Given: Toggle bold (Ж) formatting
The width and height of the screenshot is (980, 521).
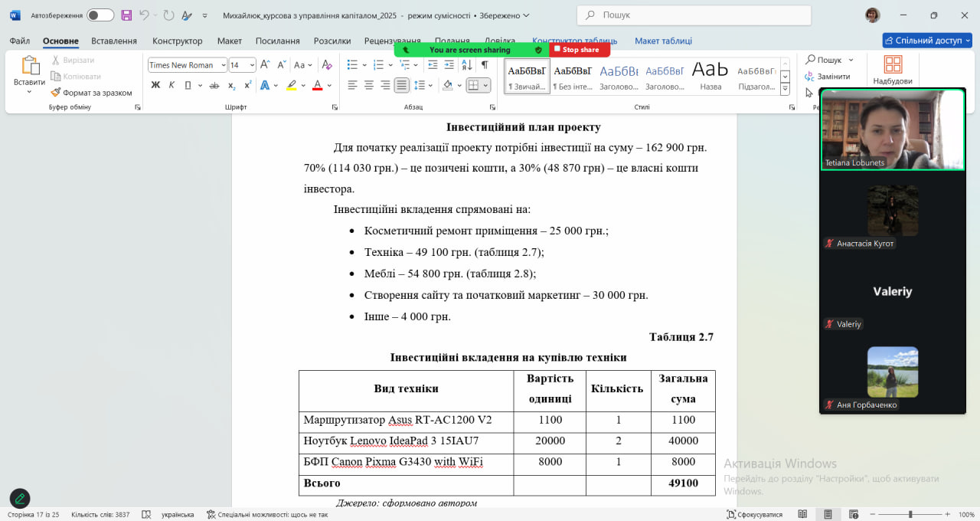Looking at the screenshot, I should coord(155,85).
